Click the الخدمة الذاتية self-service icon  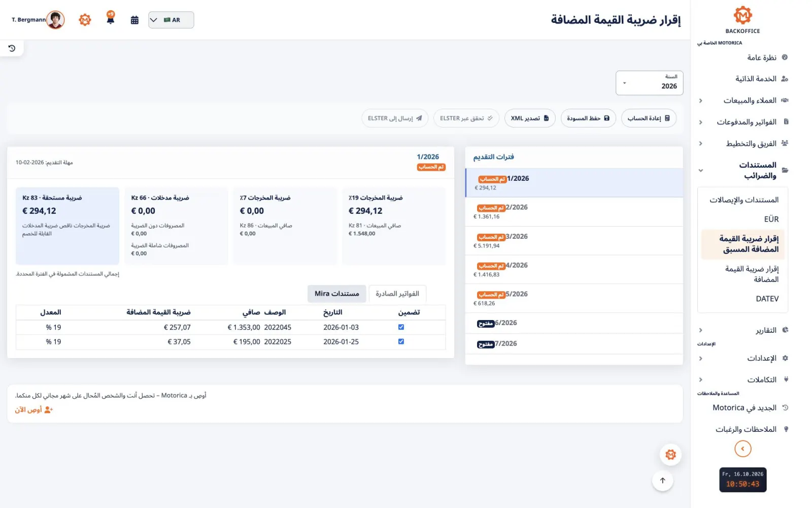785,79
